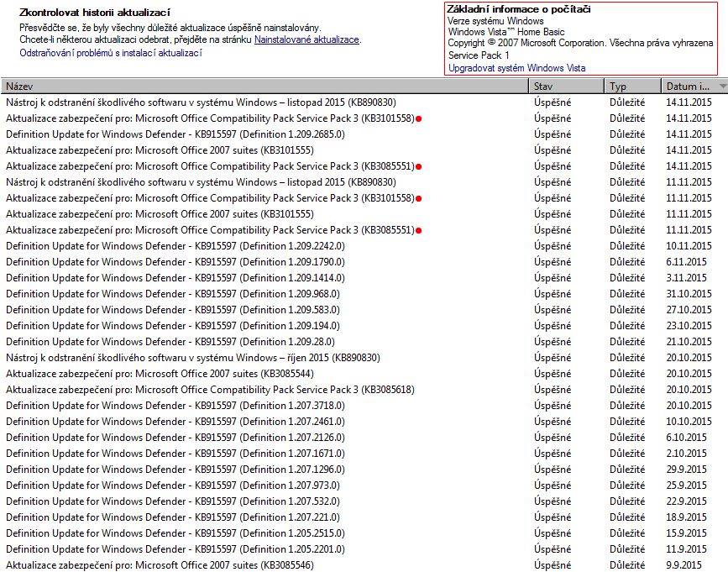Select KB3101558 Compatibility Pack row dated 11.11.2015
The image size is (728, 572).
pos(364,198)
